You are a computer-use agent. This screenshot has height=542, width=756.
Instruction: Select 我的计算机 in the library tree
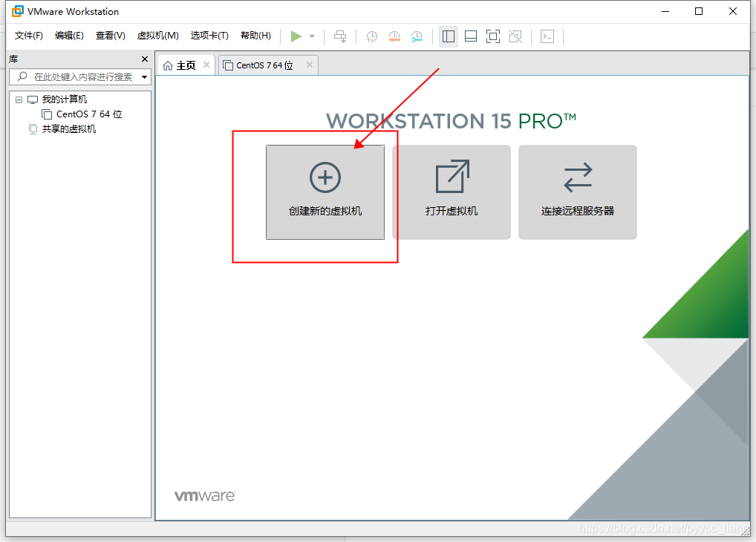click(x=64, y=99)
